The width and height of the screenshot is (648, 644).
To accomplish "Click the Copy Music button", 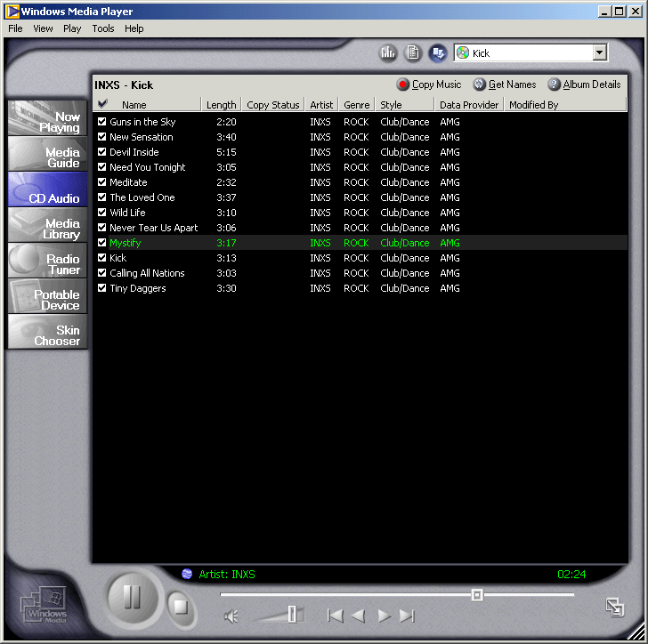I will coord(428,85).
